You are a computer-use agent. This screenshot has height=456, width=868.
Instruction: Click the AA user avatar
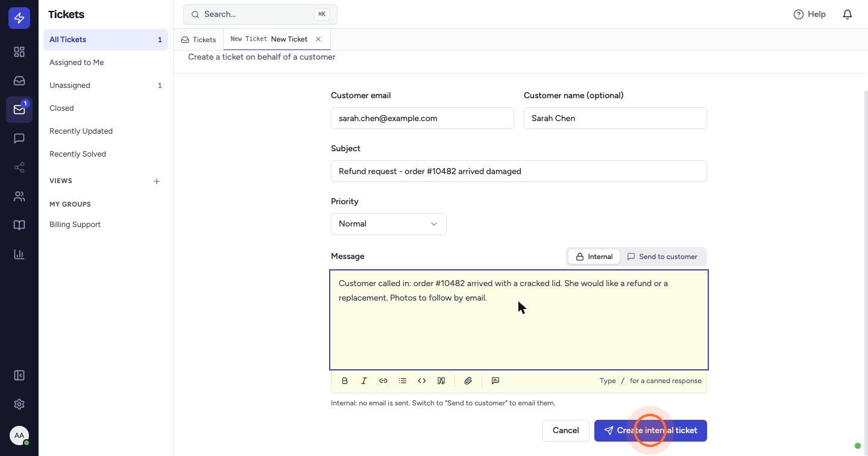(x=19, y=436)
